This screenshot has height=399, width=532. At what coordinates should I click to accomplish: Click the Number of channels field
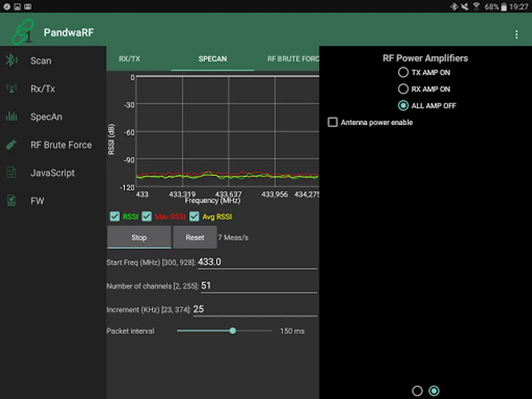[x=259, y=286]
